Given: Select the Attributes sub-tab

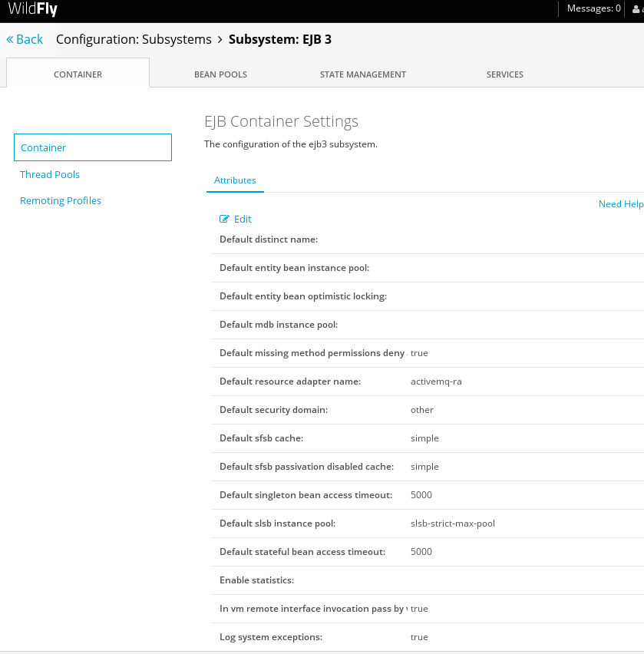Looking at the screenshot, I should (235, 180).
